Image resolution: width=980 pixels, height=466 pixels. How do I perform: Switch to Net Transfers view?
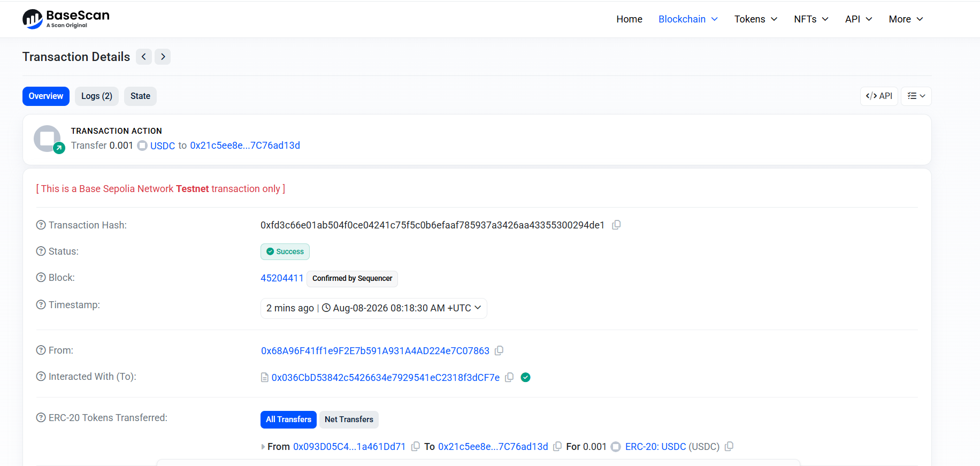(349, 419)
